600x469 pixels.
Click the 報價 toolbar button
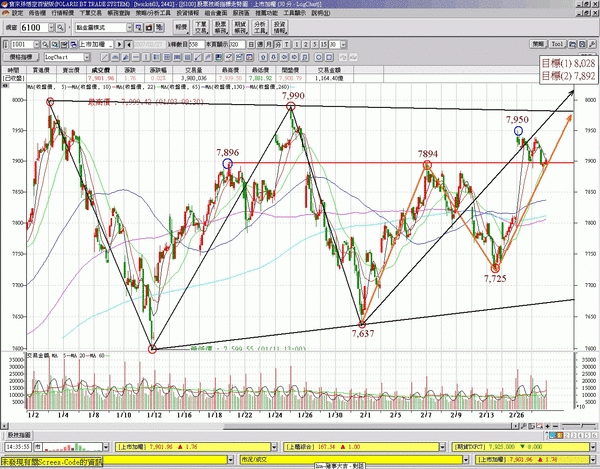[181, 28]
